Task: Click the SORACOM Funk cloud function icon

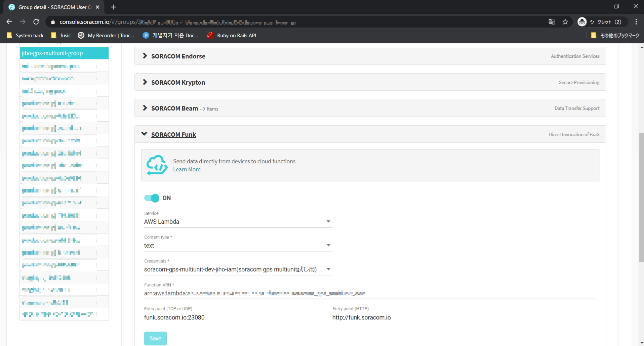Action: coord(157,165)
